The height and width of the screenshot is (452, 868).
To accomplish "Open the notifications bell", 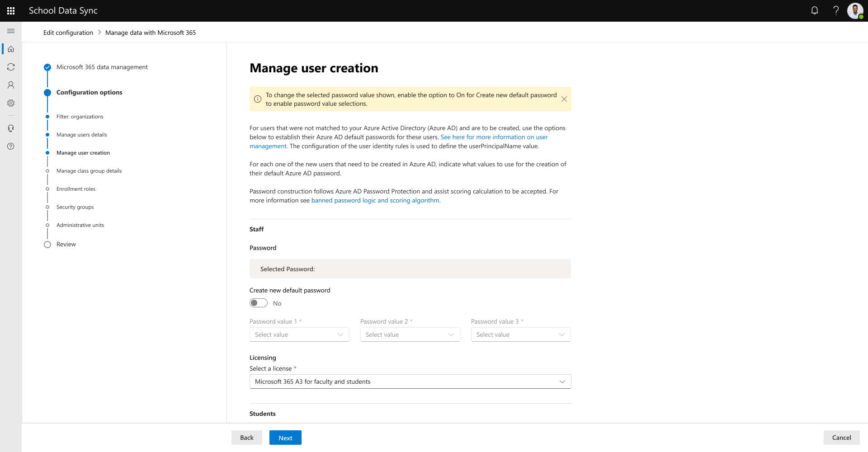I will pyautogui.click(x=815, y=10).
